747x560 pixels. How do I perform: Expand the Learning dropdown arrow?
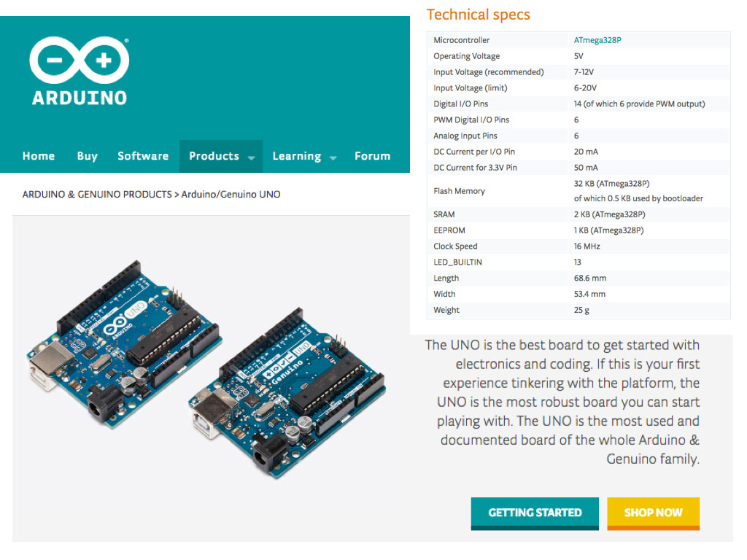(333, 157)
